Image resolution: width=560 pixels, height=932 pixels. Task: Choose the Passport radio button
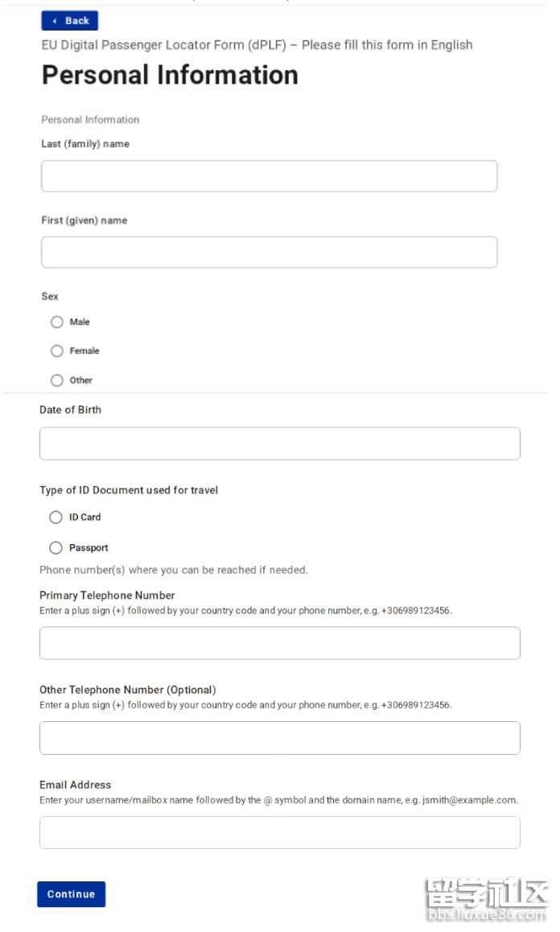click(x=56, y=548)
